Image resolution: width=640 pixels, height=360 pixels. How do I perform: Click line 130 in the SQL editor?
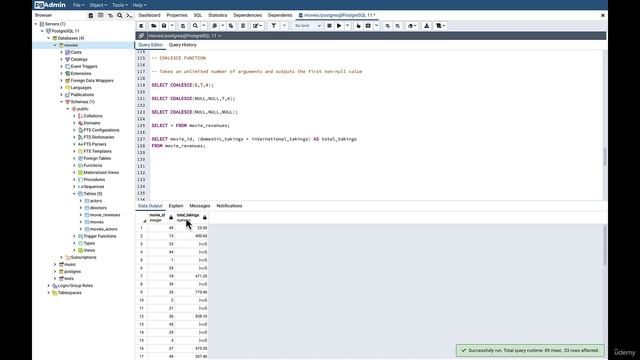point(376,160)
